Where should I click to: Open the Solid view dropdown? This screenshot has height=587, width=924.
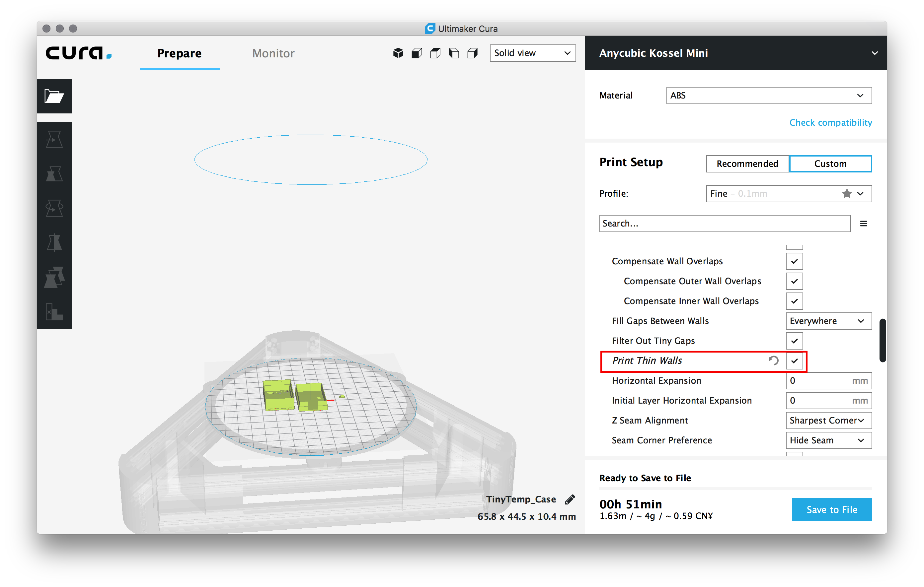(x=532, y=53)
